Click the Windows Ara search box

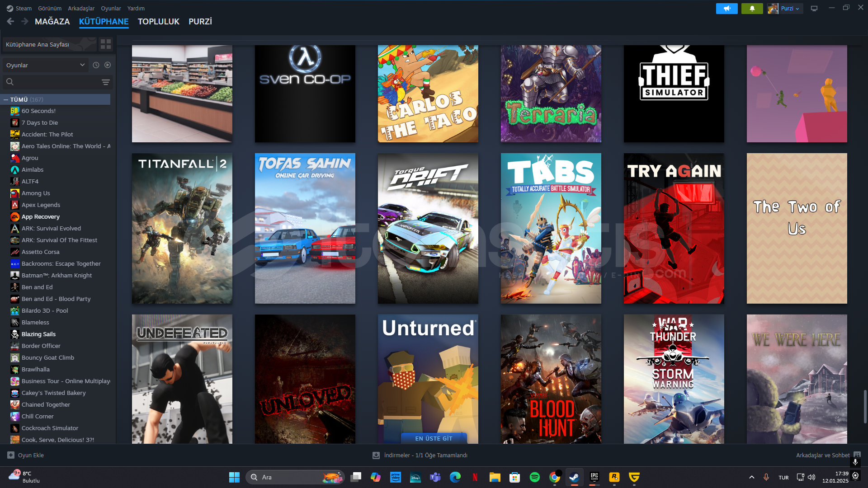295,477
